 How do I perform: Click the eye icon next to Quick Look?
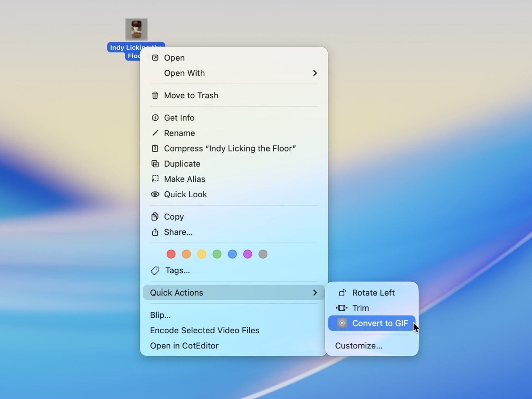tap(155, 194)
